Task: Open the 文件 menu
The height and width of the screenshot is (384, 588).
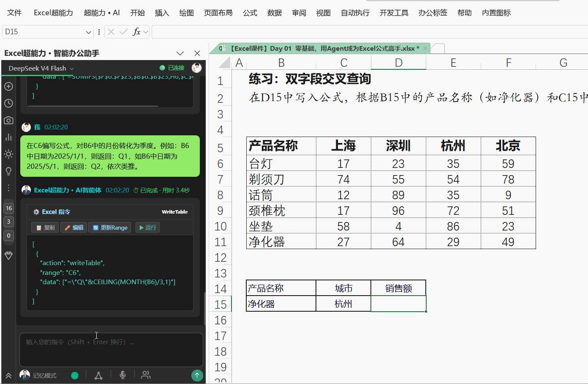Action: tap(14, 13)
